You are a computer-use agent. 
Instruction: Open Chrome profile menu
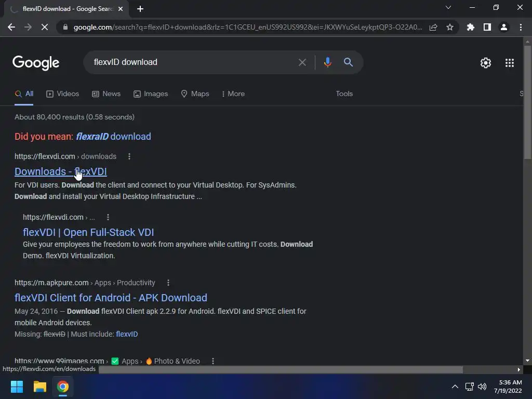504,27
